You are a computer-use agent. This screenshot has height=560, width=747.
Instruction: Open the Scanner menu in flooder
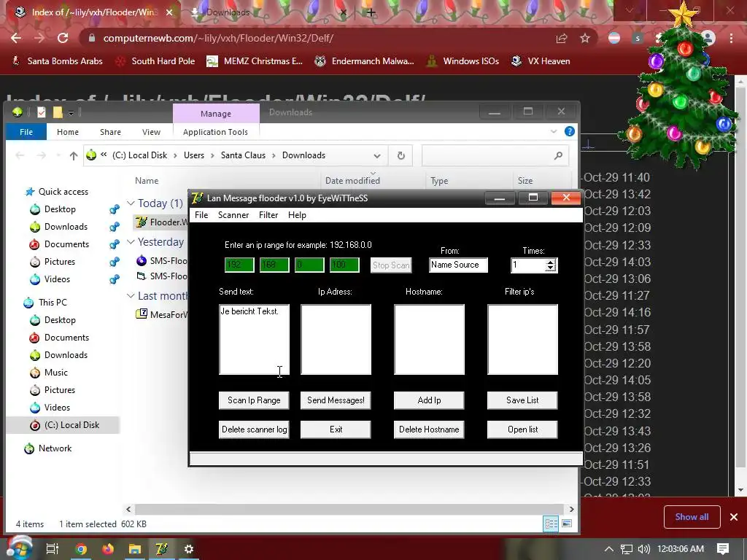pos(233,215)
